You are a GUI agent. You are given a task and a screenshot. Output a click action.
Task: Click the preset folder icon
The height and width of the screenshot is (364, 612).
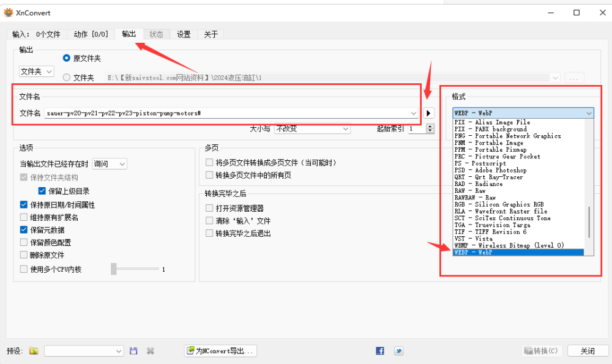tap(34, 351)
